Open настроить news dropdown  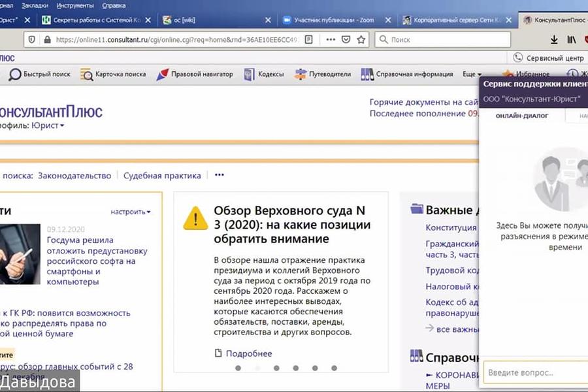(131, 212)
